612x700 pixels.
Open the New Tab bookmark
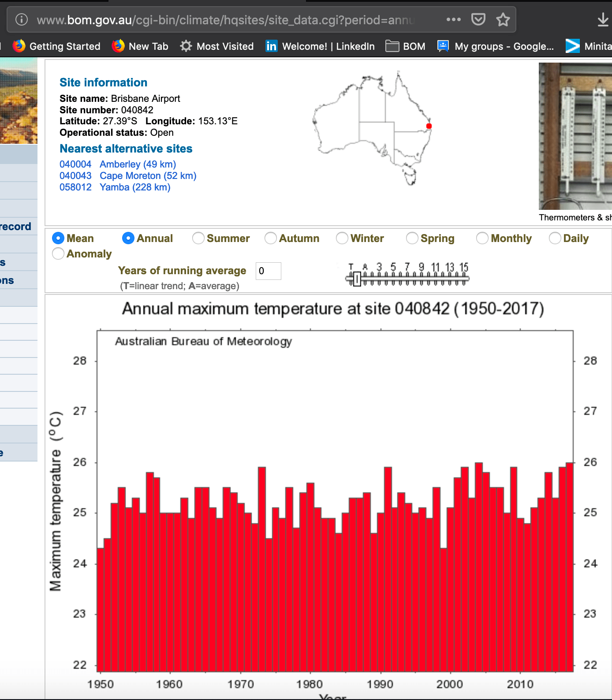(140, 46)
